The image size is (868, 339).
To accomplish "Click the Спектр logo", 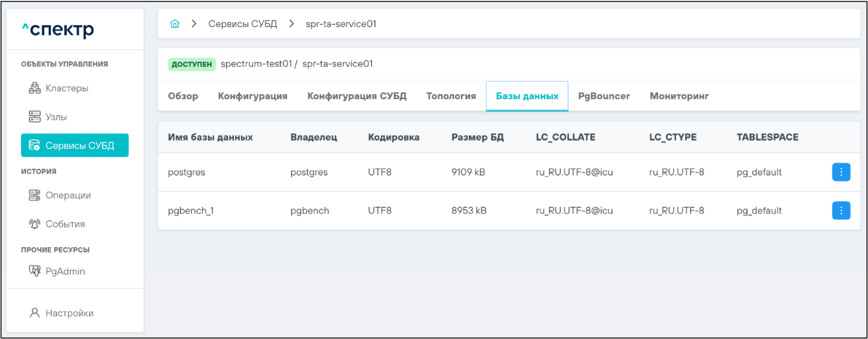I will pyautogui.click(x=58, y=29).
